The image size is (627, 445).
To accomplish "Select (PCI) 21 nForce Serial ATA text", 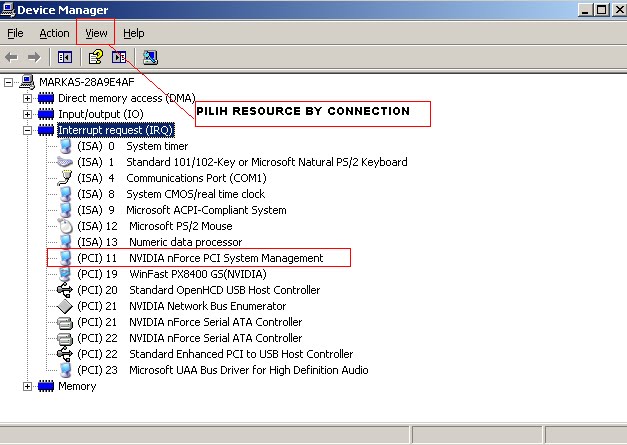I will pyautogui.click(x=190, y=322).
